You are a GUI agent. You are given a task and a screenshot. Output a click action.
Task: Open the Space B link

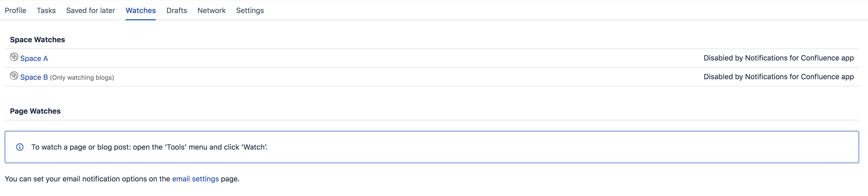[x=34, y=77]
